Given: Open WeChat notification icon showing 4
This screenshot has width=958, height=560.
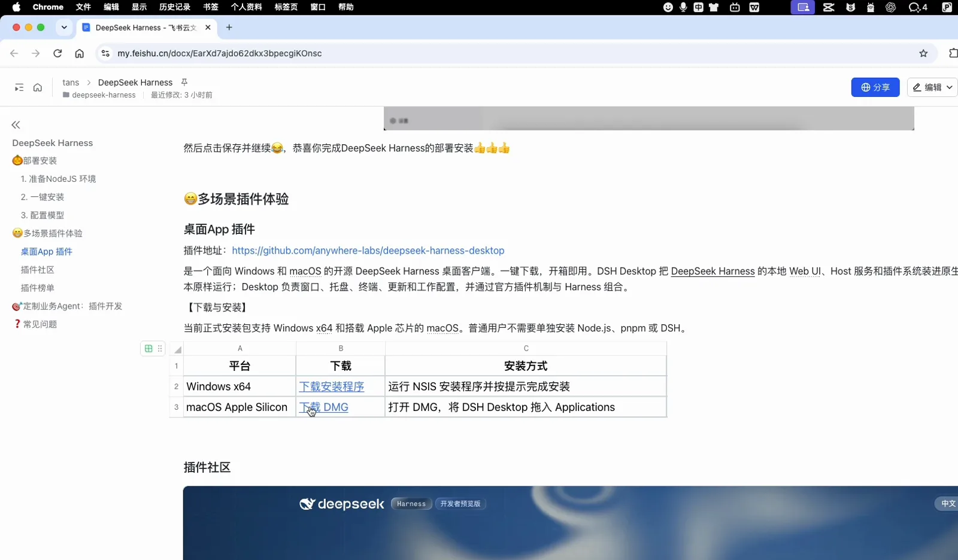Looking at the screenshot, I should tap(918, 7).
